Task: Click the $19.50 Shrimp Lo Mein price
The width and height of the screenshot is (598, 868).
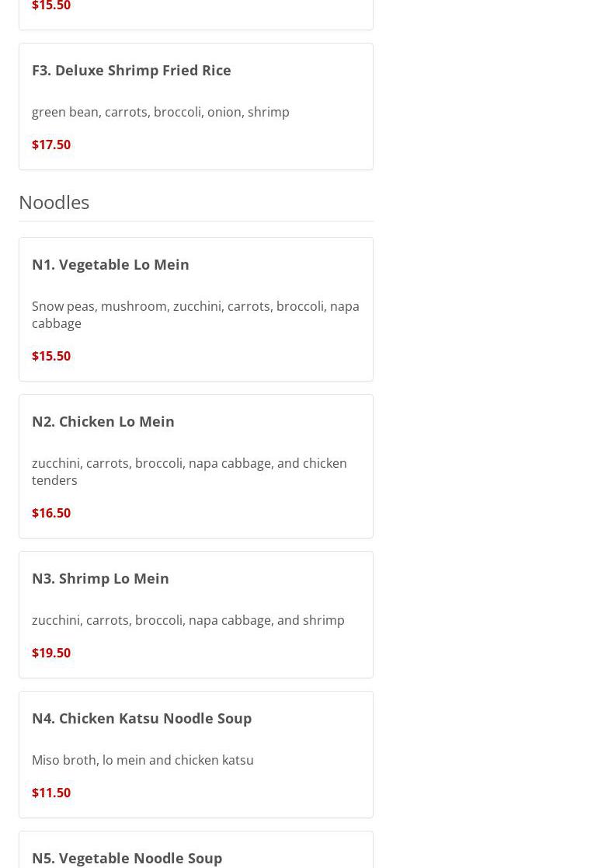Action: [x=51, y=653]
